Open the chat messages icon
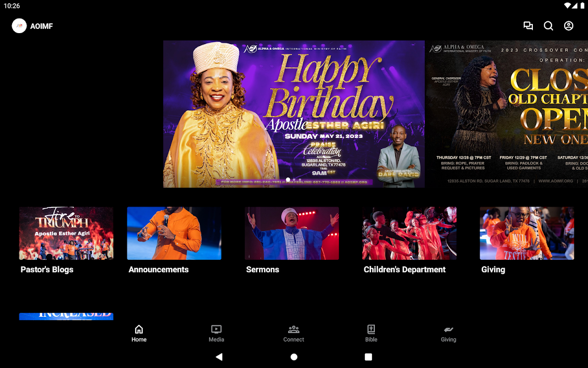 (x=528, y=26)
